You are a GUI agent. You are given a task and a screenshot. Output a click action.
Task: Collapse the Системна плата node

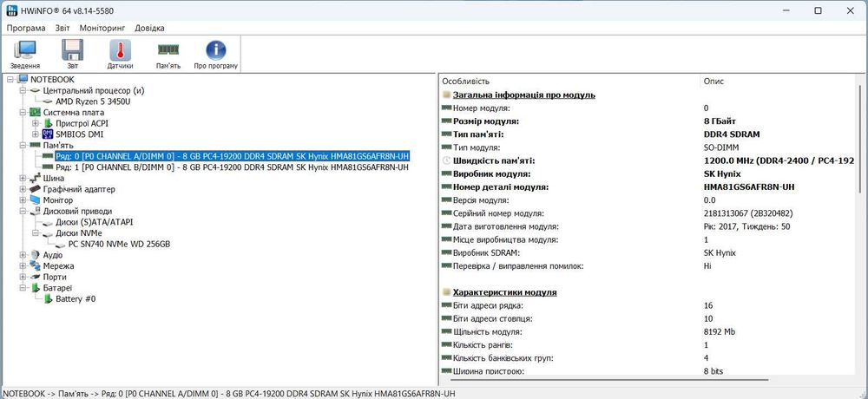(x=23, y=113)
